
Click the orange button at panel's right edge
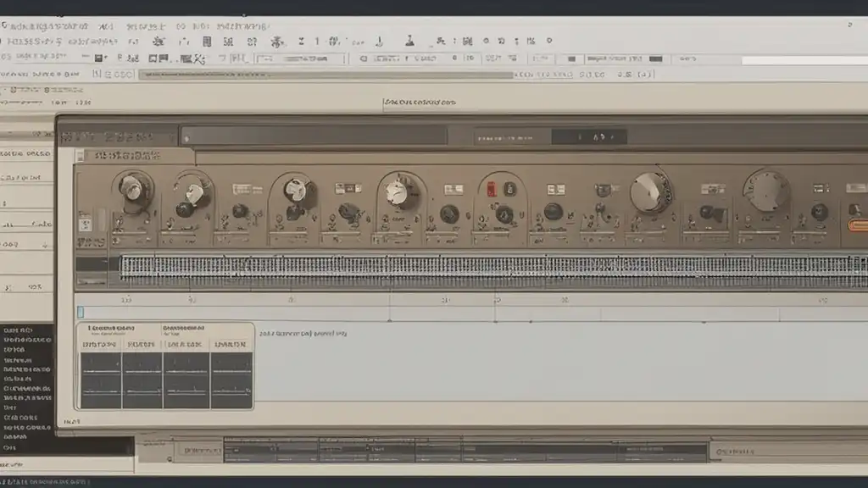858,225
